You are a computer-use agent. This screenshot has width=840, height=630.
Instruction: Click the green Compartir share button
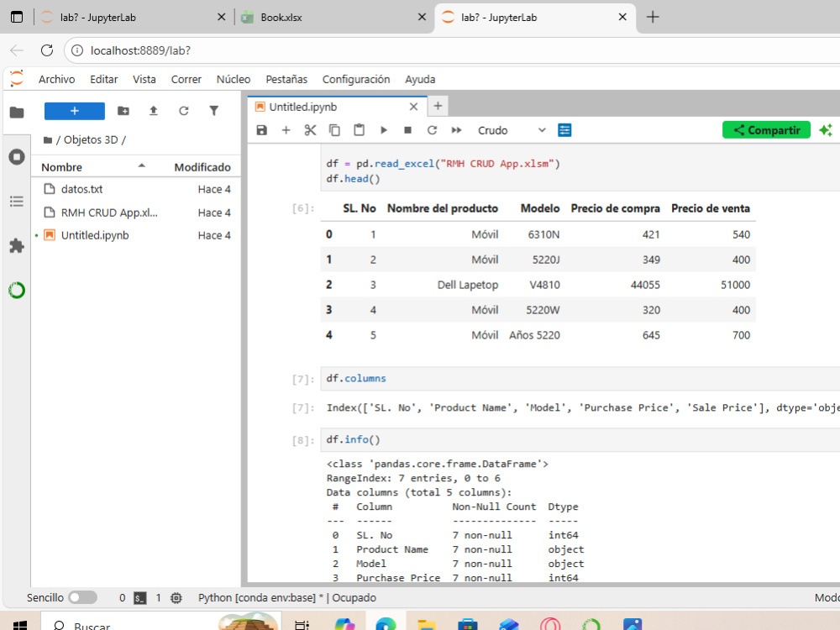coord(767,130)
